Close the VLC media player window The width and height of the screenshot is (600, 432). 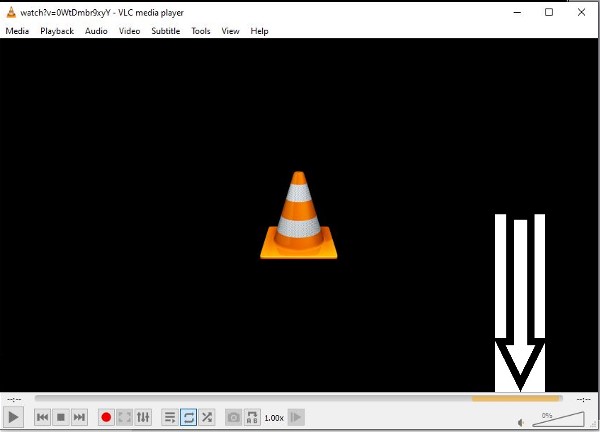point(581,12)
